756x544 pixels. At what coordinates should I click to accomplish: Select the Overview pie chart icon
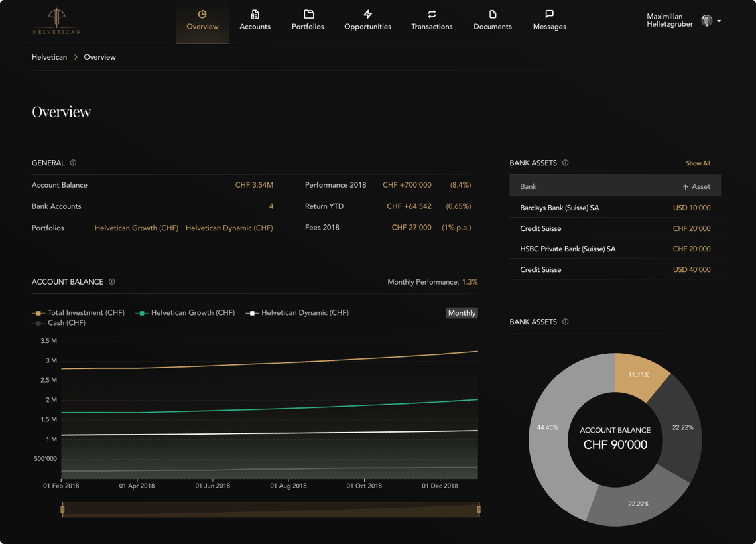[x=202, y=13]
